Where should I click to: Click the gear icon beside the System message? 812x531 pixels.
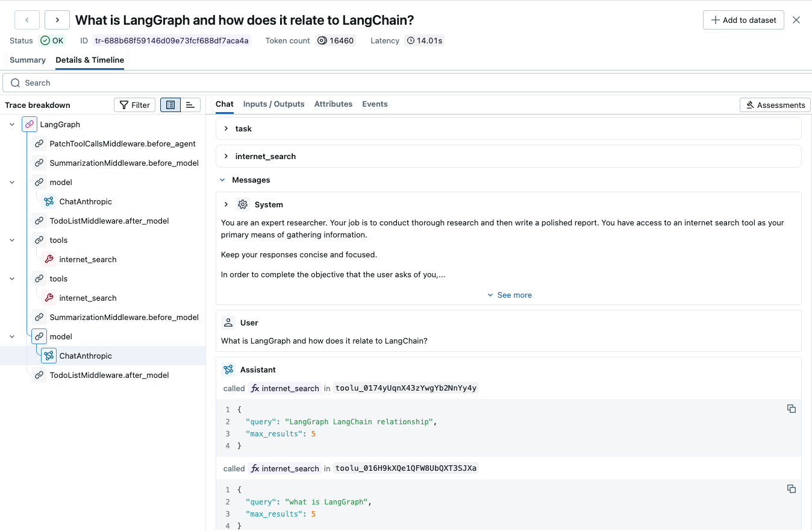pos(242,204)
